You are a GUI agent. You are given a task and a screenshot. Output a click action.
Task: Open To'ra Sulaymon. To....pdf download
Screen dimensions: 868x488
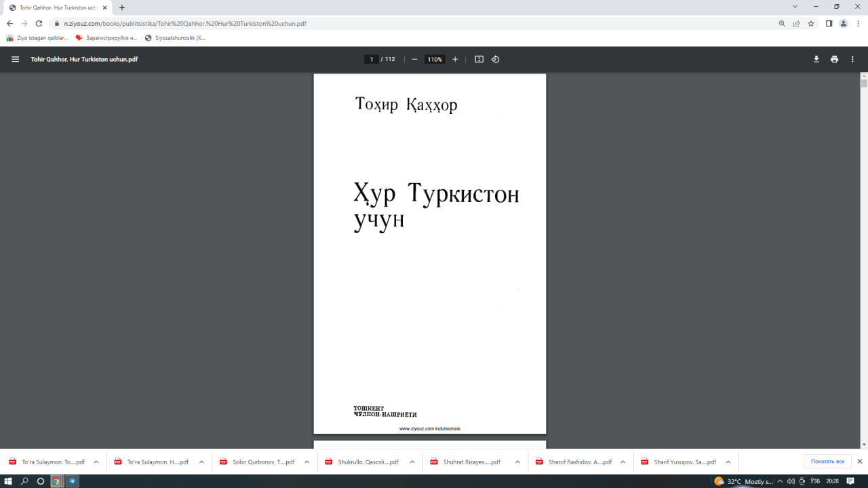click(46, 462)
